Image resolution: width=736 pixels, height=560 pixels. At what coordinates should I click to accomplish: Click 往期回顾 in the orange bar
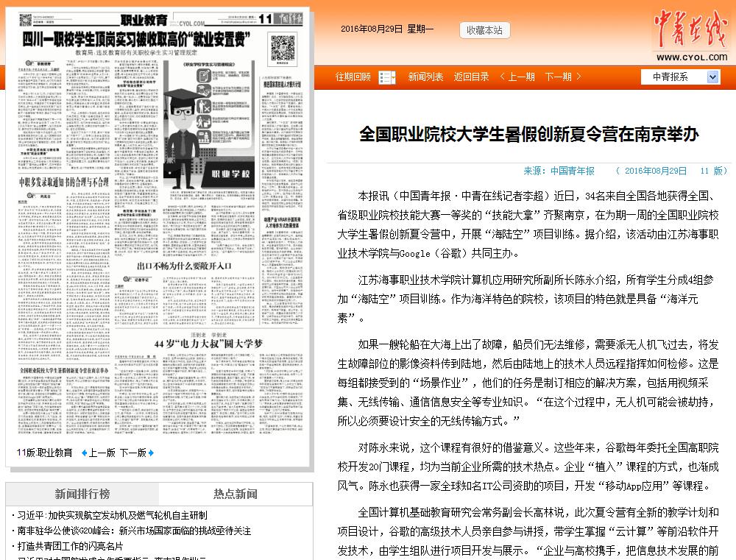tap(353, 77)
